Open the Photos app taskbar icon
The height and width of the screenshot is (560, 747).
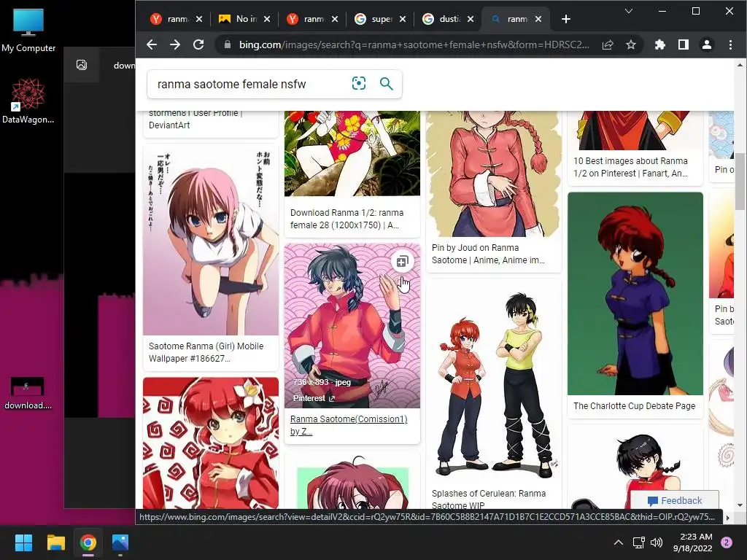coord(120,542)
